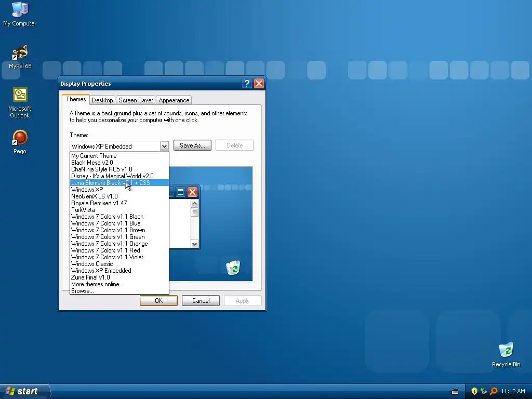
Task: Collapse the Theme dropdown arrow
Action: click(164, 146)
